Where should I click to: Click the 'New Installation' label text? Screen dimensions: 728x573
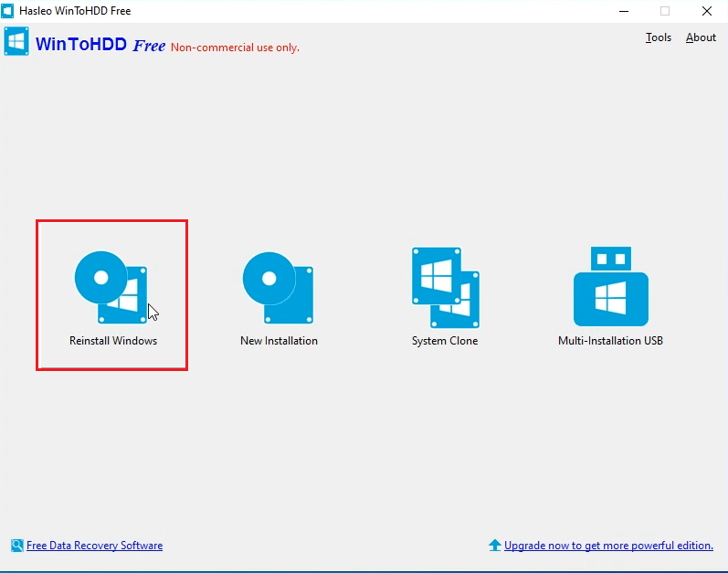(279, 340)
